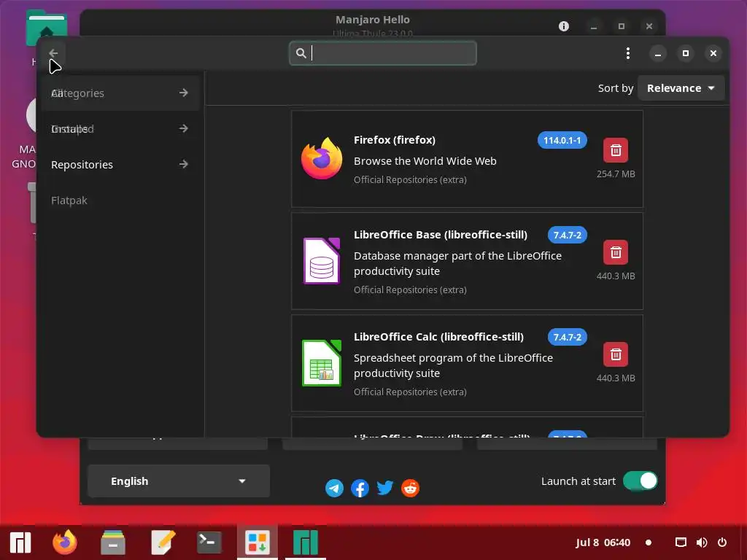The width and height of the screenshot is (747, 560).
Task: Open Telegram link in Manjaro Hello
Action: (x=334, y=488)
